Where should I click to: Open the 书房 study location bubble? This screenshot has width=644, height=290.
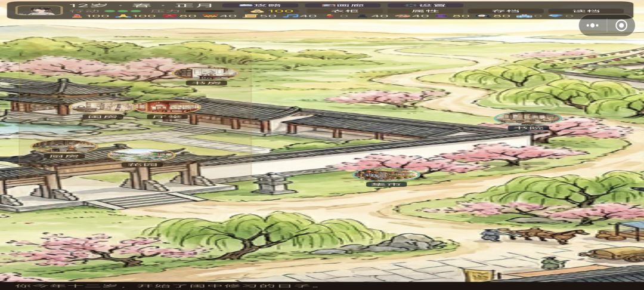tap(206, 73)
